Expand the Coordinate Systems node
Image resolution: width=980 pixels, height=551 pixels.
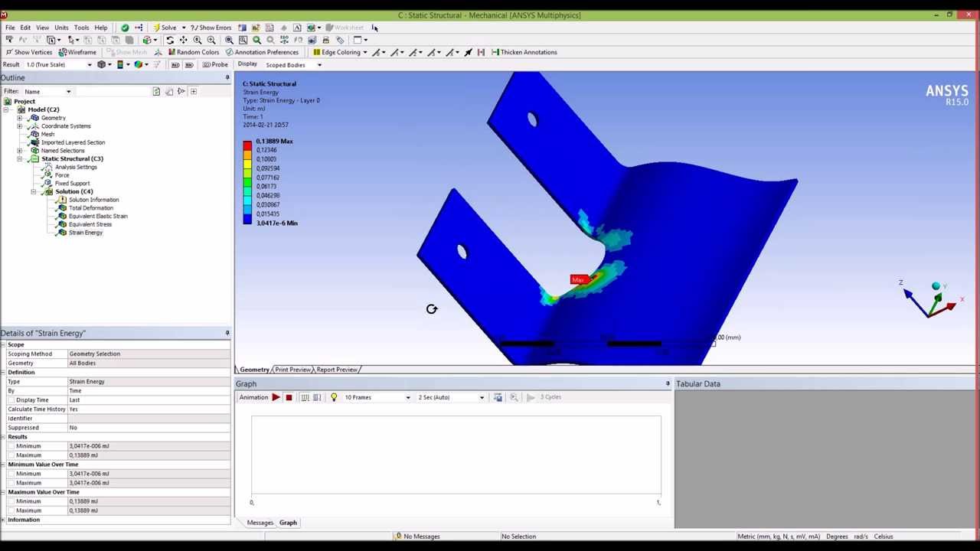20,126
